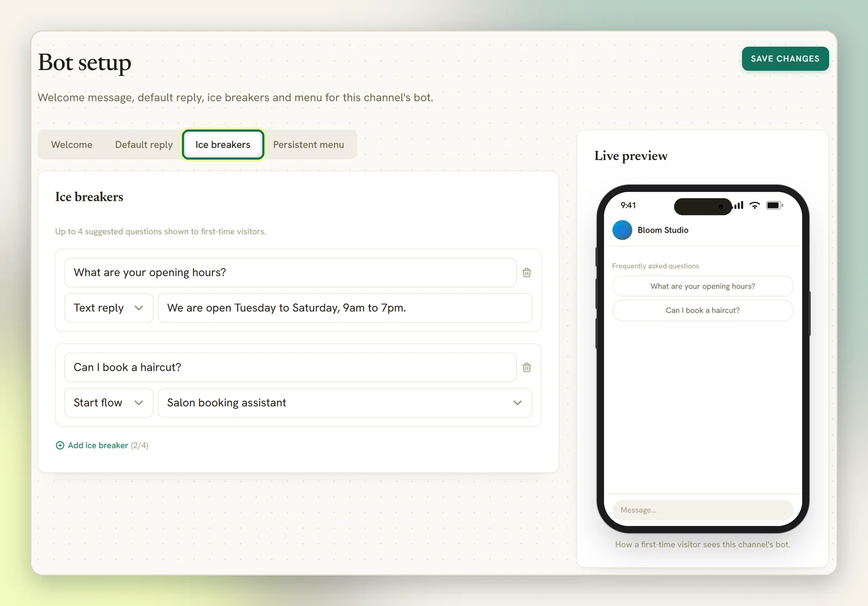Edit the opening hours question field

(290, 272)
